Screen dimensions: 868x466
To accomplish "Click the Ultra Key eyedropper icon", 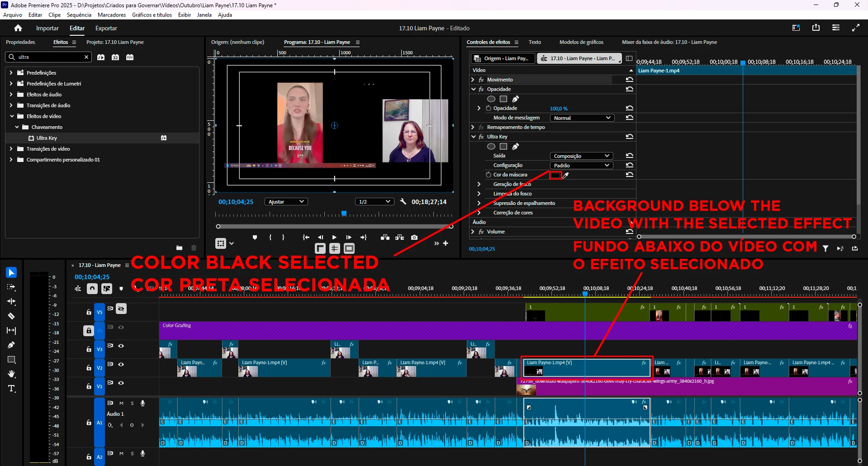I will point(566,175).
